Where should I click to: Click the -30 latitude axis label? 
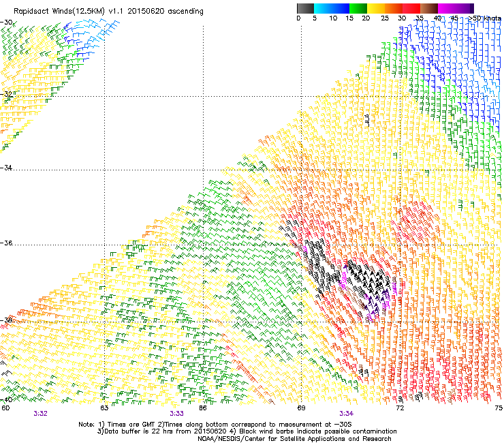(6, 22)
